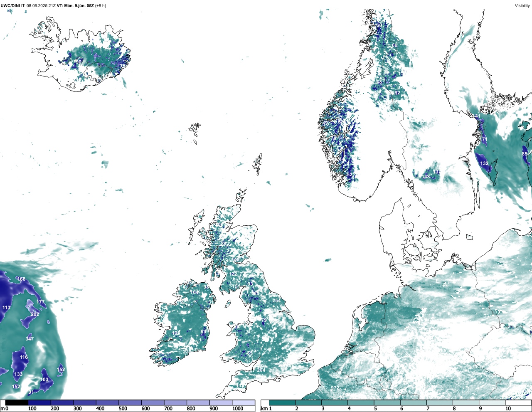Click the '91' value at the bottom-left
Image resolution: width=532 pixels, height=412 pixels.
[31, 392]
